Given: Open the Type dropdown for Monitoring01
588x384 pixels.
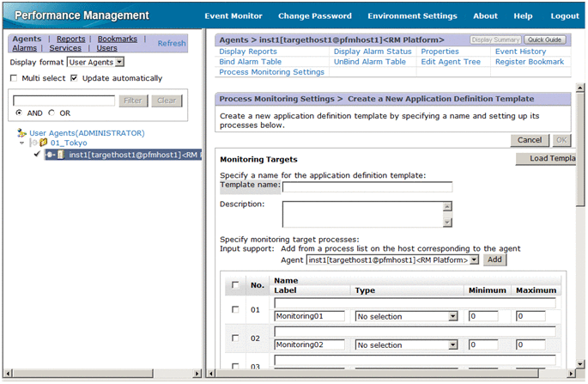Looking at the screenshot, I should coord(453,317).
